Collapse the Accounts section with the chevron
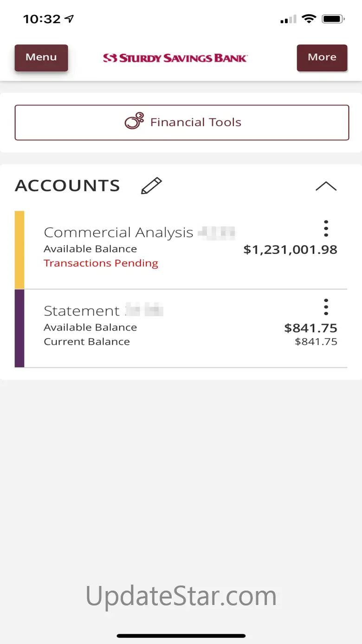 coord(326,186)
